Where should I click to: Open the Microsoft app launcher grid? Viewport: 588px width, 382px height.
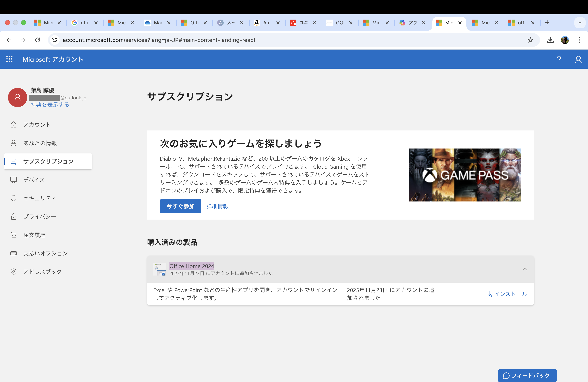coord(9,59)
